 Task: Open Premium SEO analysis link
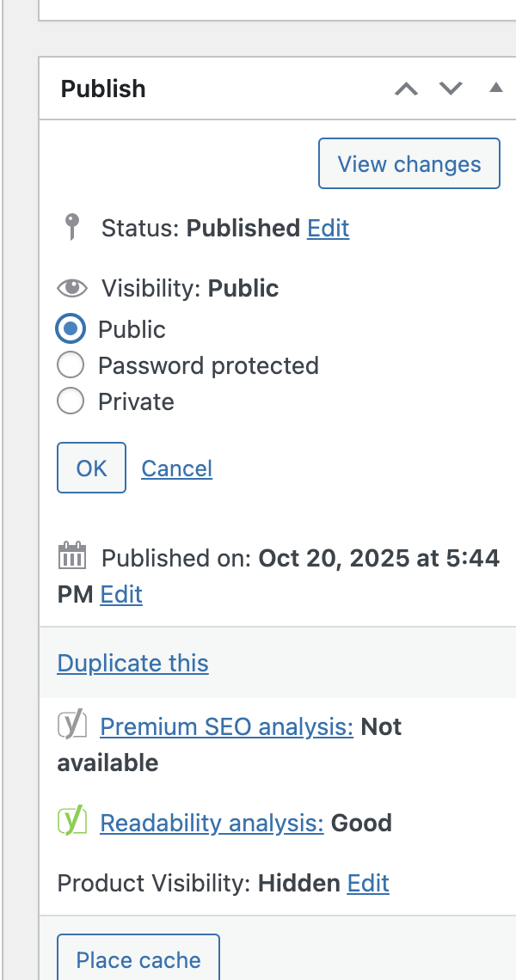[x=226, y=727]
